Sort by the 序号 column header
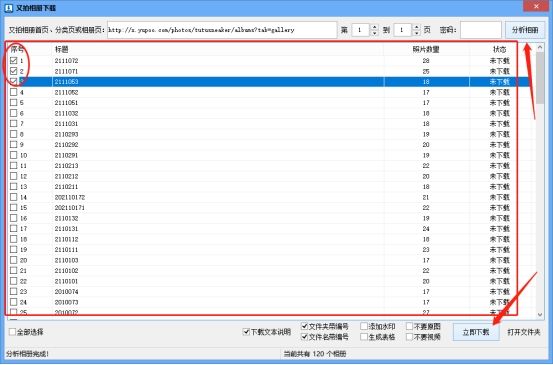 coord(17,49)
